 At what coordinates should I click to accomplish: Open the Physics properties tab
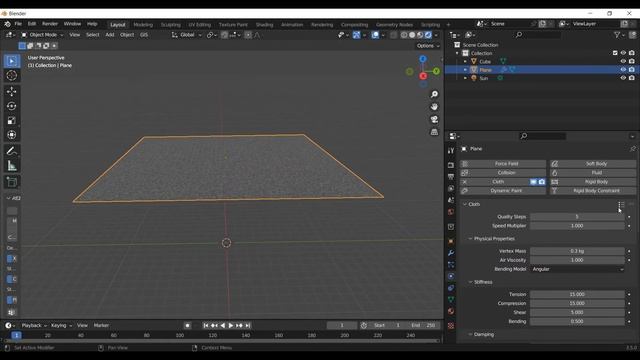click(x=451, y=276)
